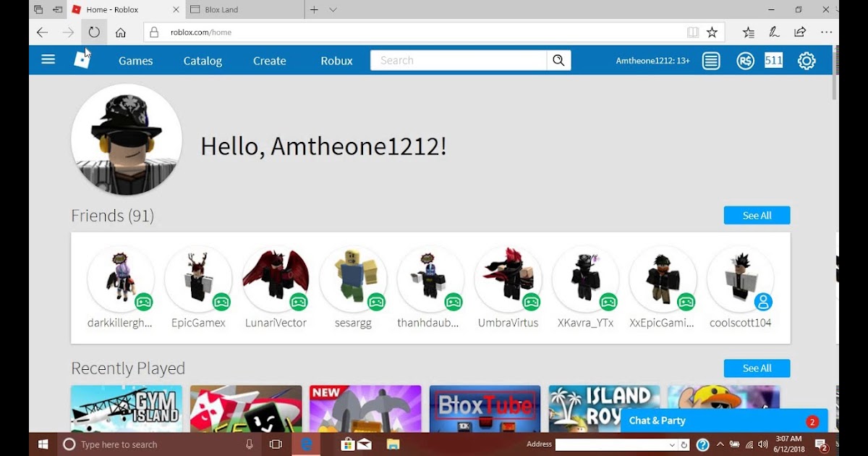Click the volume speaker tray icon
This screenshot has width=868, height=456.
point(762,444)
